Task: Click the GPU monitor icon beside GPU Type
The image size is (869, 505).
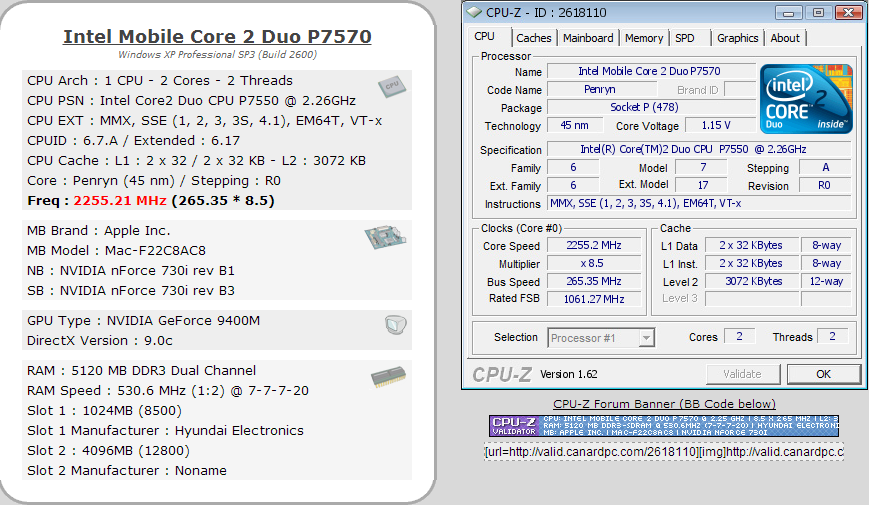Action: coord(396,324)
